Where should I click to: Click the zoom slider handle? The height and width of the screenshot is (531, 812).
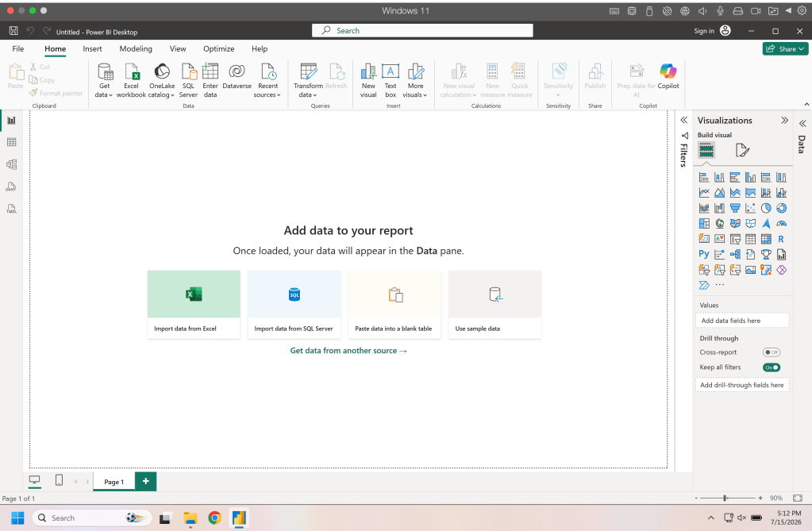click(x=725, y=498)
